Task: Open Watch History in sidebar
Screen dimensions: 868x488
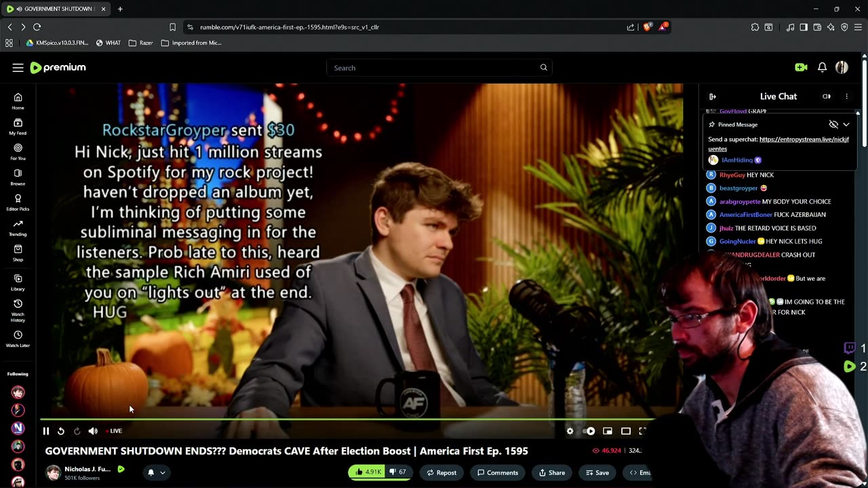Action: pyautogui.click(x=18, y=310)
